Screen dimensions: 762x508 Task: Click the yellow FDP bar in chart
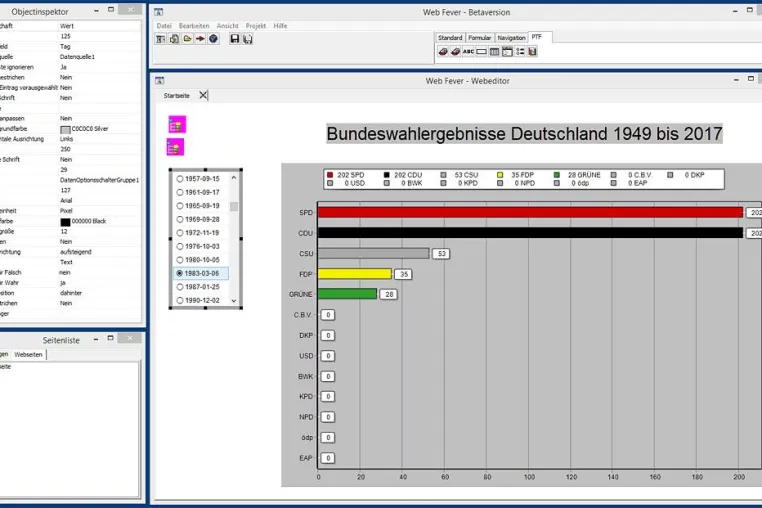[355, 274]
